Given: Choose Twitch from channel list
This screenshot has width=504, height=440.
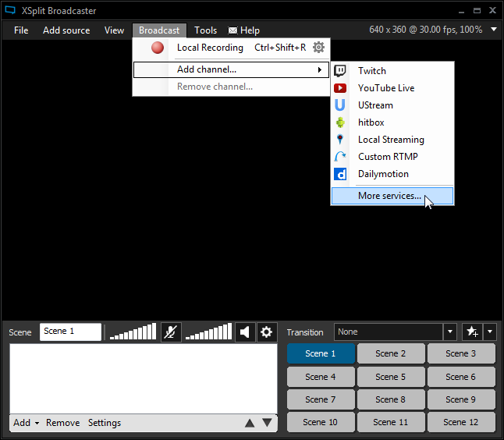Looking at the screenshot, I should 392,71.
